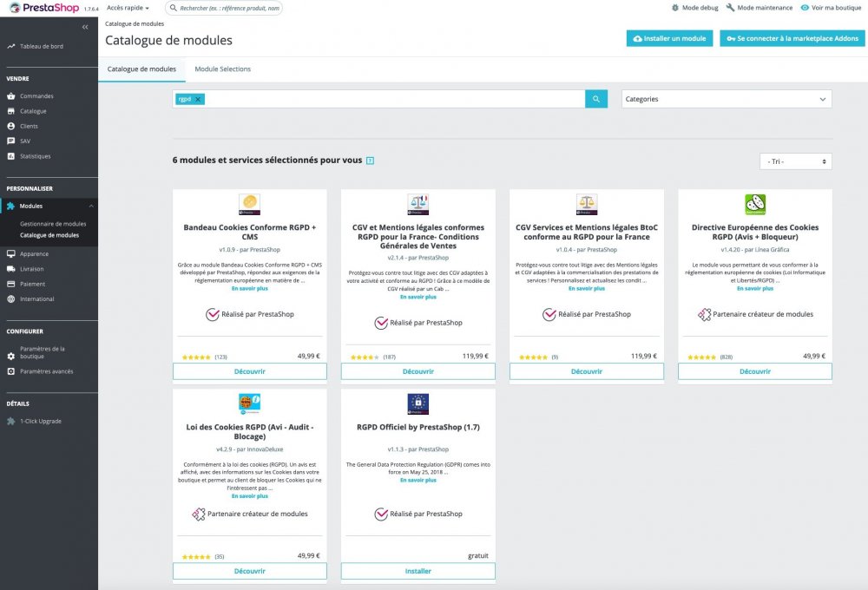
Task: Click the Statistiques chart icon
Action: tap(11, 156)
